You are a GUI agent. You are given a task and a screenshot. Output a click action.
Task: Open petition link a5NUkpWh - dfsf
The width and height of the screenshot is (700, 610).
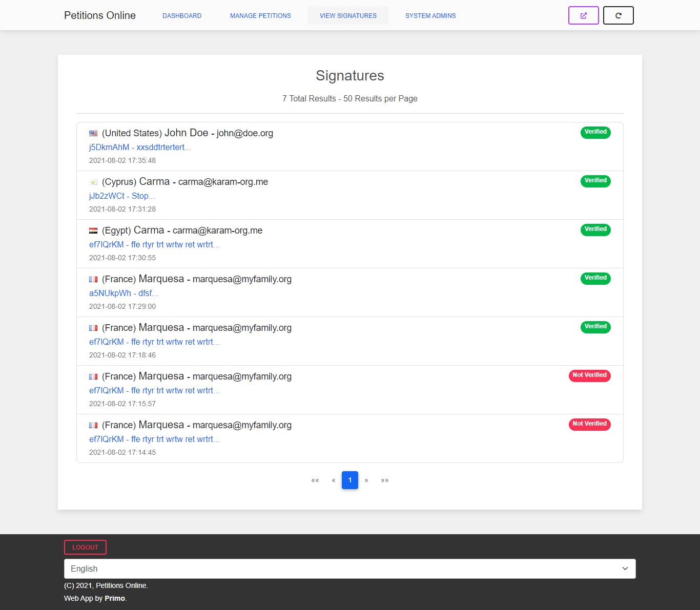(x=123, y=293)
